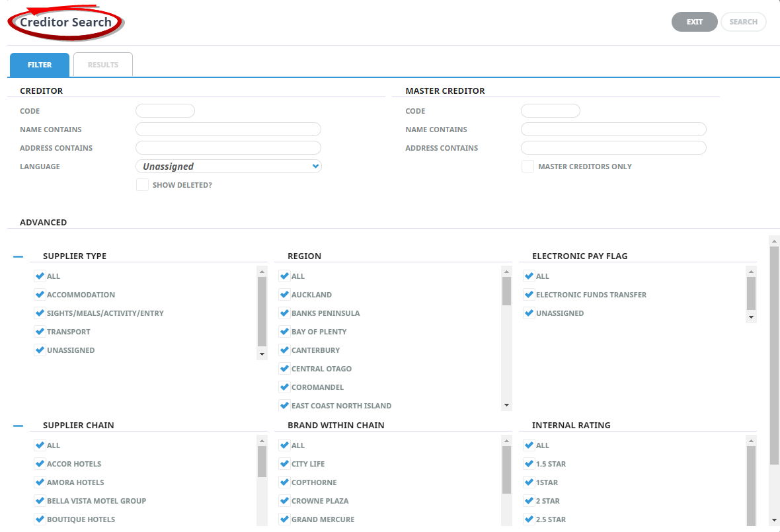Collapse the Supplier Chain section row
The width and height of the screenshot is (780, 532).
coord(18,426)
